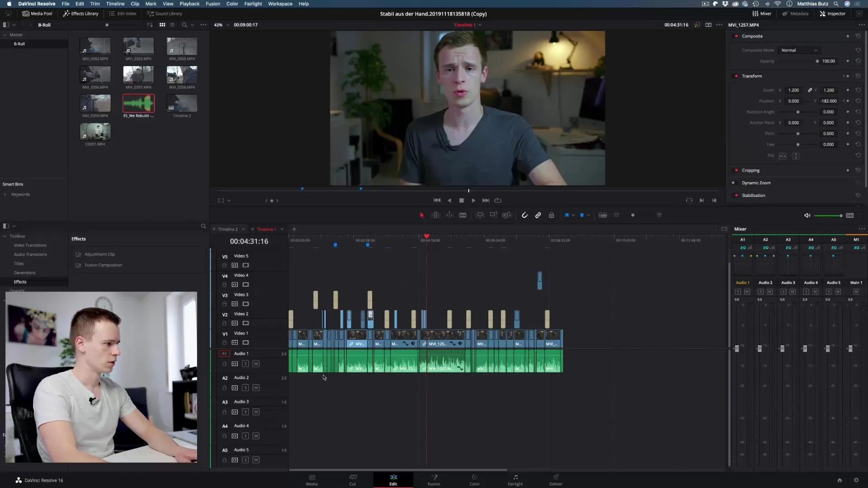
Task: Open the Fairlight menu in the menu bar
Action: [253, 4]
